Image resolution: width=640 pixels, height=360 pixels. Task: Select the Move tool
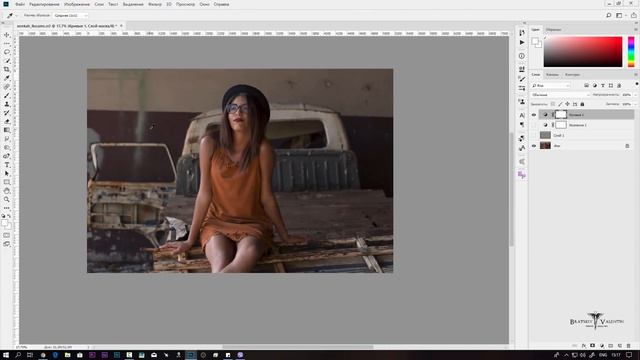pyautogui.click(x=7, y=35)
